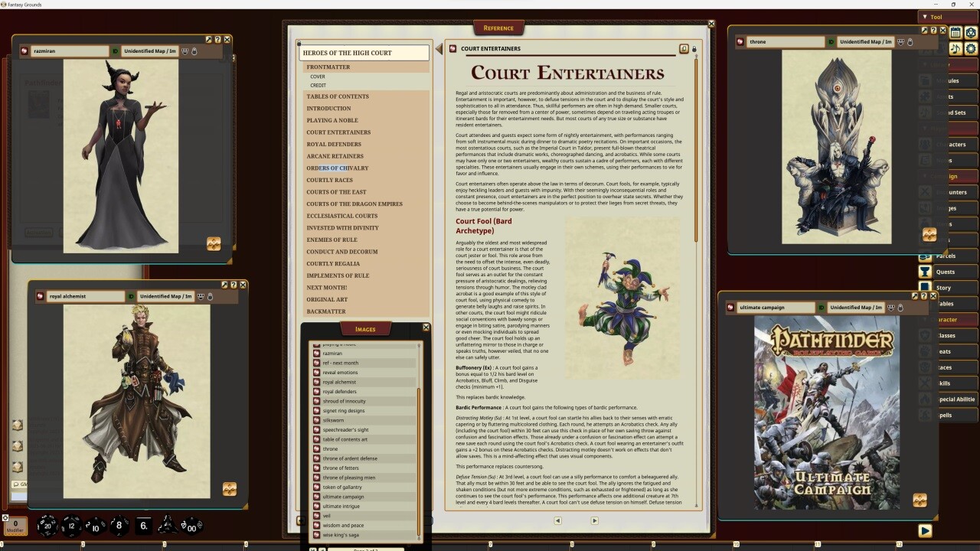This screenshot has width=980, height=551.
Task: Toggle player sharing on the royal alchemist window
Action: click(201, 296)
